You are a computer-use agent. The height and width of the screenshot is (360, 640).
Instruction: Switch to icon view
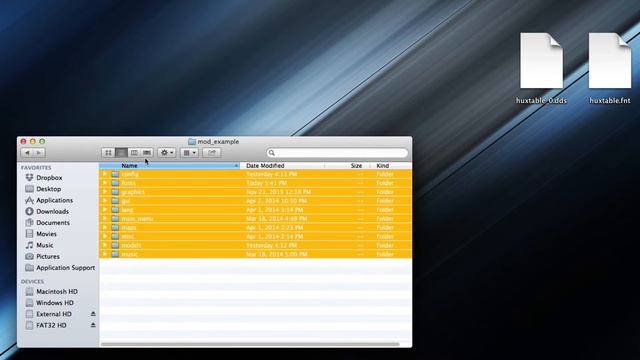pos(108,153)
